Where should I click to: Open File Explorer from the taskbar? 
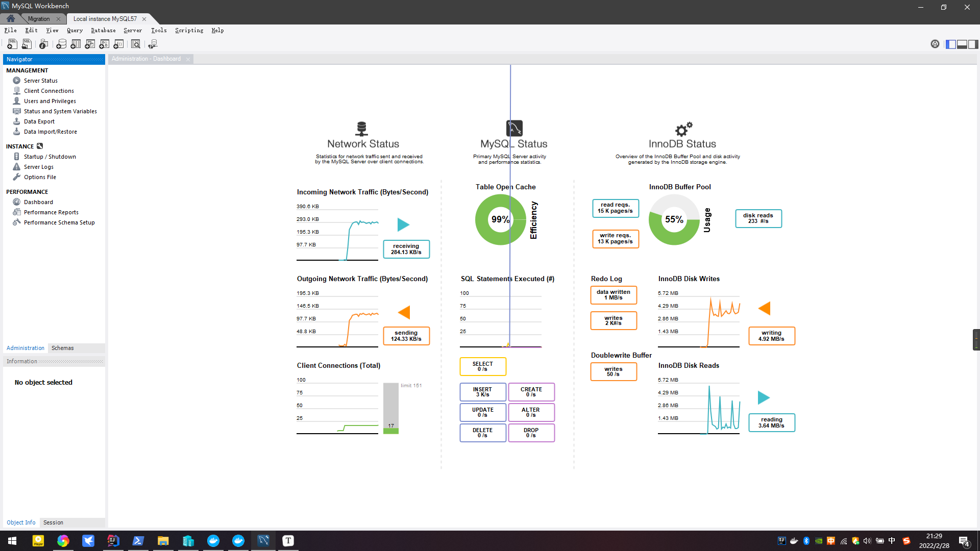point(163,541)
